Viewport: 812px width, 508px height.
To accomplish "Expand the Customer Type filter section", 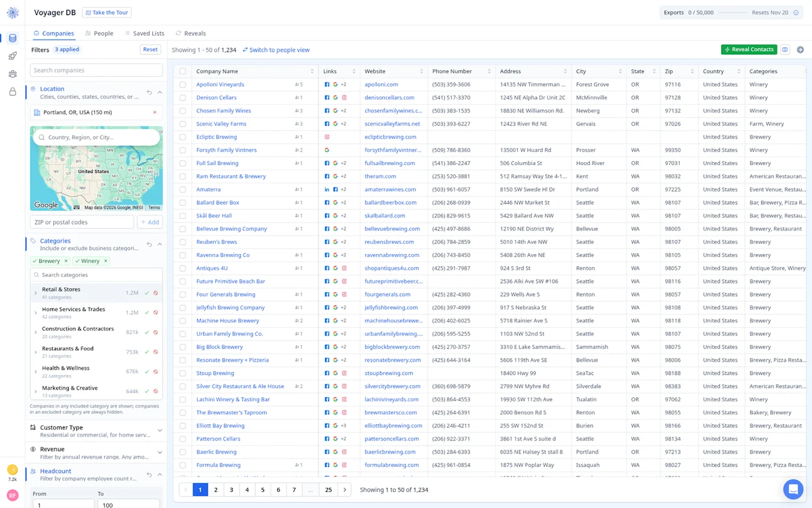I will click(159, 431).
